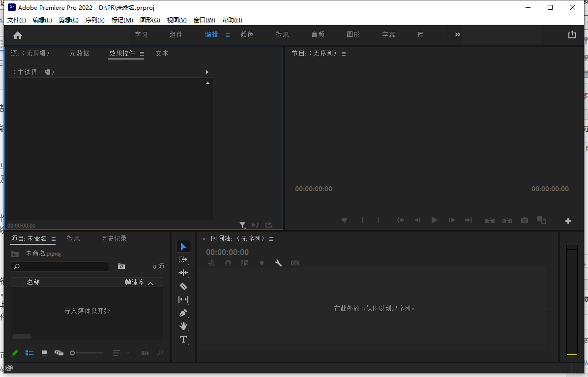Switch to 元数据 tab
The height and width of the screenshot is (377, 588).
click(x=79, y=53)
